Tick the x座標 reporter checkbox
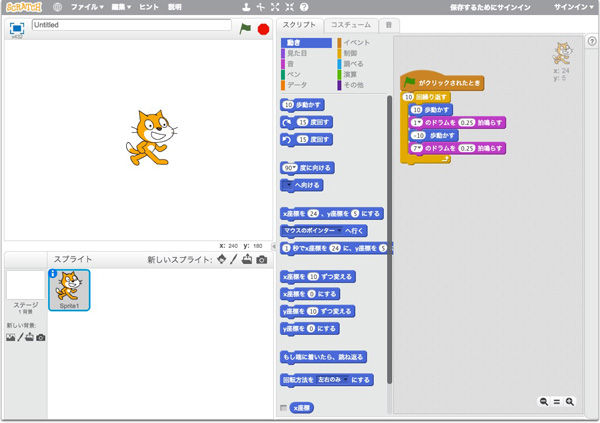Image resolution: width=600 pixels, height=423 pixels. 284,408
